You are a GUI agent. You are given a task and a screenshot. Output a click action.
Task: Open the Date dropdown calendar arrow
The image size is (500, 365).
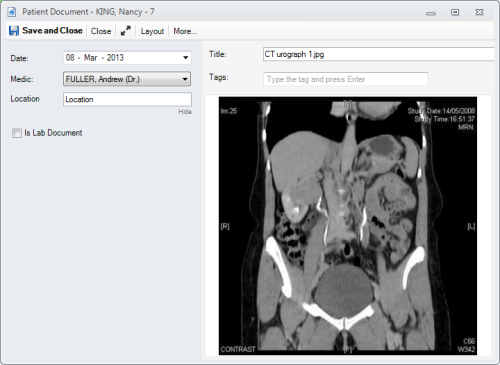click(186, 58)
